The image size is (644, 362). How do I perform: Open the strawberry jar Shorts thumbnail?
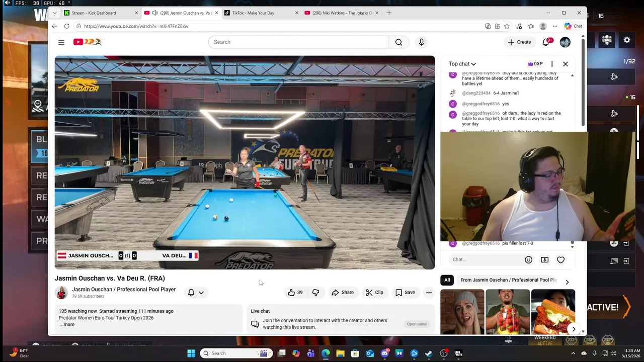click(508, 312)
